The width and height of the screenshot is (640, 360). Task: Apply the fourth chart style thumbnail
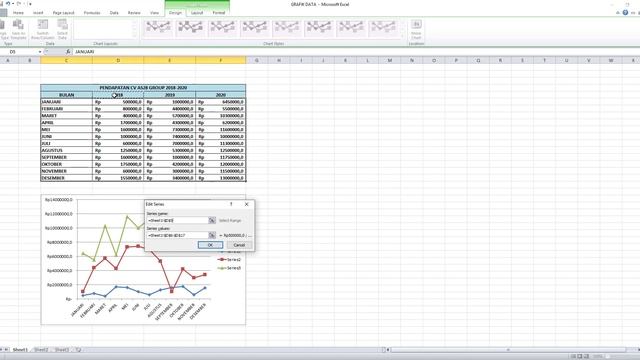255,28
